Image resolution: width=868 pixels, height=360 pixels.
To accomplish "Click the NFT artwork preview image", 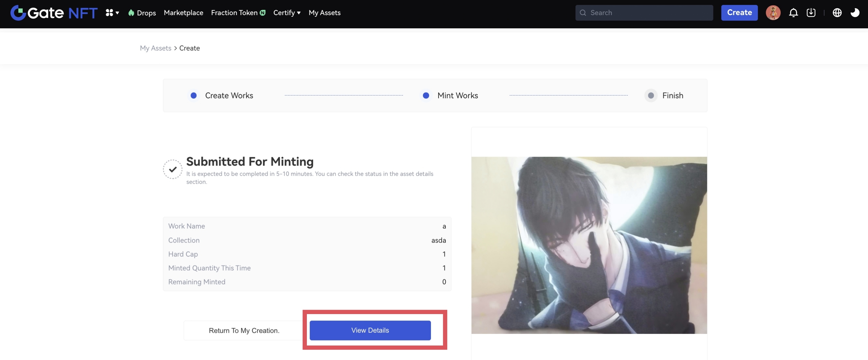I will coord(589,245).
